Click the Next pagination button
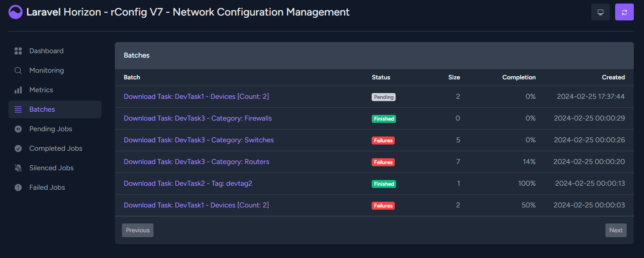Screen dimensions: 644x258 616,230
